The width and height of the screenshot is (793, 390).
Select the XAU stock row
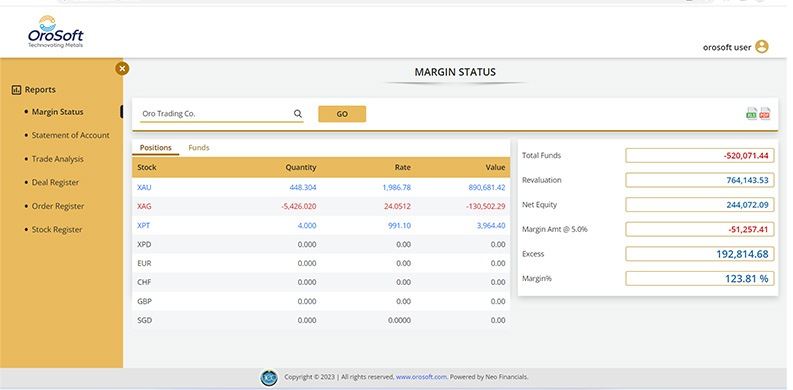[x=321, y=187]
